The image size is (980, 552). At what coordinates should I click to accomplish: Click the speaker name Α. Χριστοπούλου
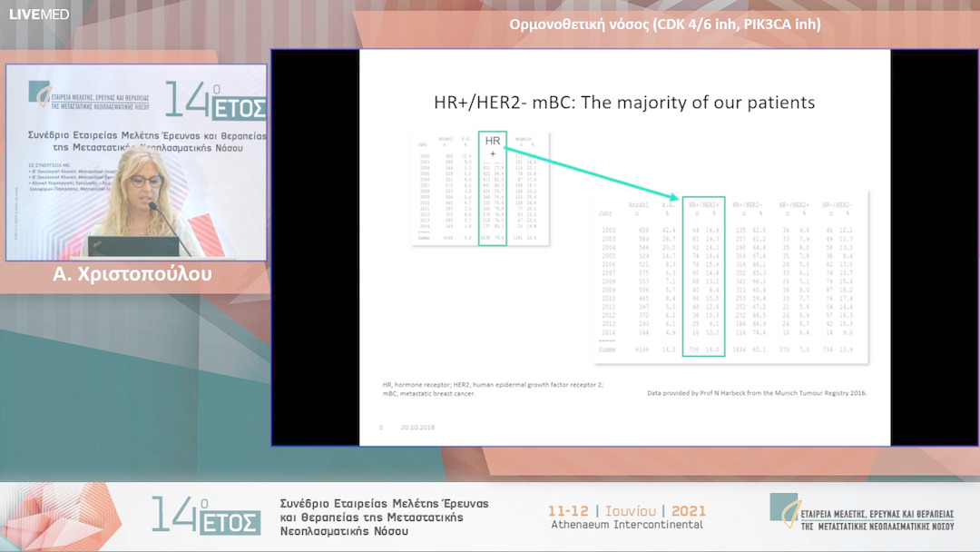point(132,273)
